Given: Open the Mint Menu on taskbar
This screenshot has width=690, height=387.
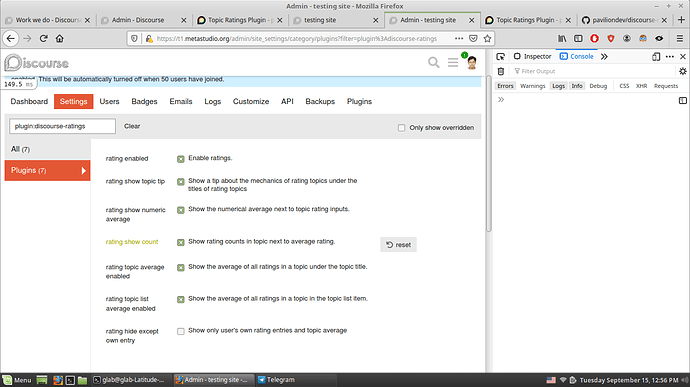Looking at the screenshot, I should pyautogui.click(x=17, y=380).
